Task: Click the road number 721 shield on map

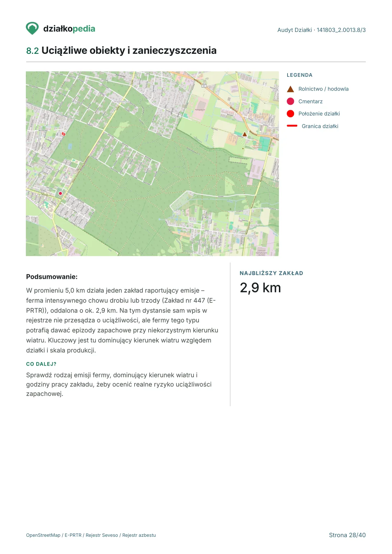Action: coord(204,86)
